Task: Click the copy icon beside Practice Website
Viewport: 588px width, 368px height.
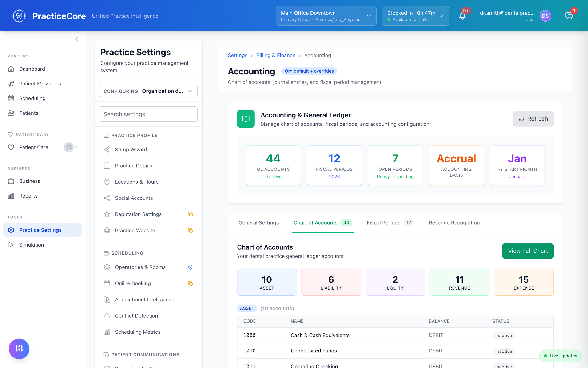Action: pos(190,230)
